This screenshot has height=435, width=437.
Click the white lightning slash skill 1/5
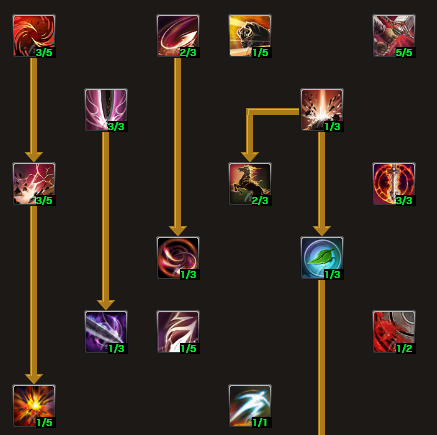[178, 332]
